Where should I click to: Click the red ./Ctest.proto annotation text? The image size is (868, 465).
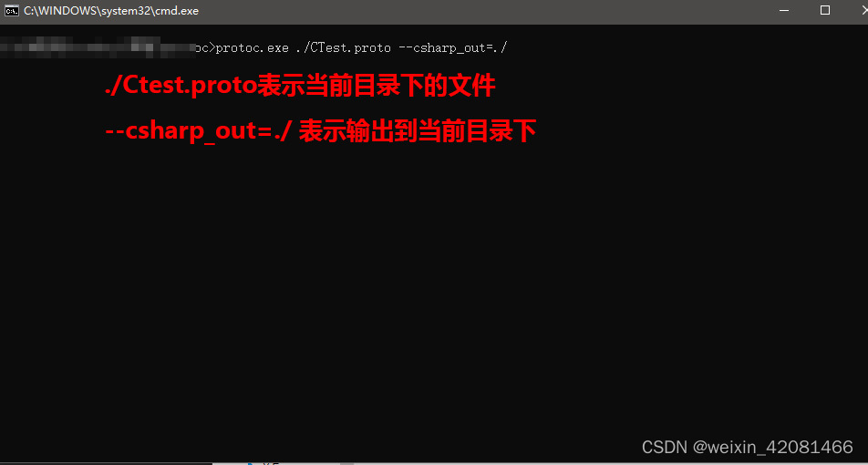(181, 88)
